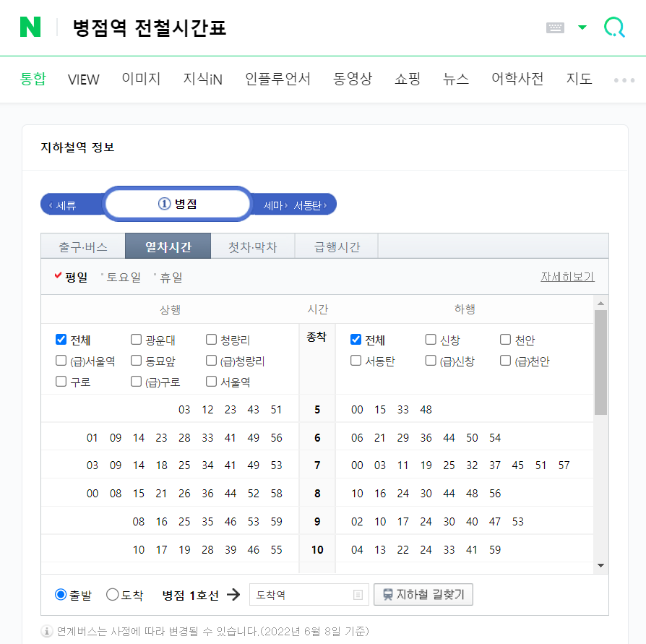Show more search tabs via ellipsis

tap(624, 80)
